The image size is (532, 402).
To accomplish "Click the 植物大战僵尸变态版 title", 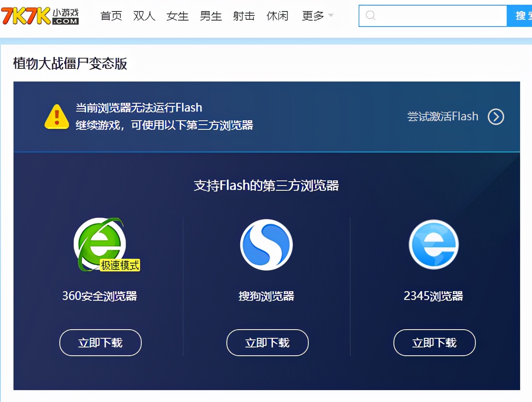I will (70, 63).
